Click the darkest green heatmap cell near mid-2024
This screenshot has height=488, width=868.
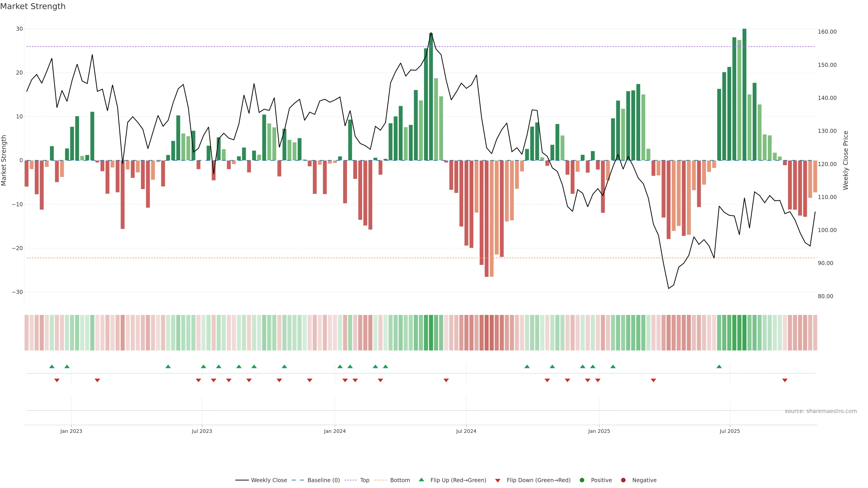[x=431, y=333]
